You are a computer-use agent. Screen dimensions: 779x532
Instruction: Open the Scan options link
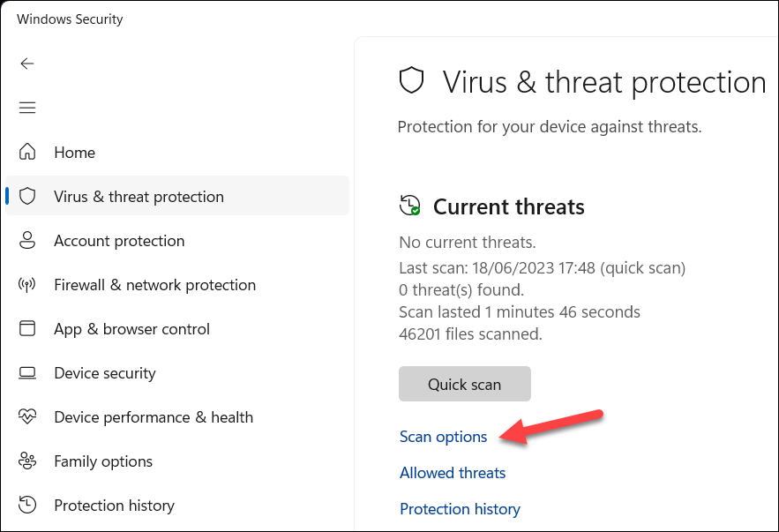tap(443, 437)
